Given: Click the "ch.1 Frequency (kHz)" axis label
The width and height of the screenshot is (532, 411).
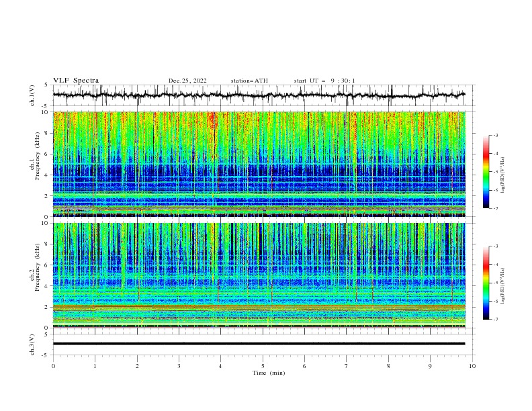Looking at the screenshot, I should pos(35,155).
